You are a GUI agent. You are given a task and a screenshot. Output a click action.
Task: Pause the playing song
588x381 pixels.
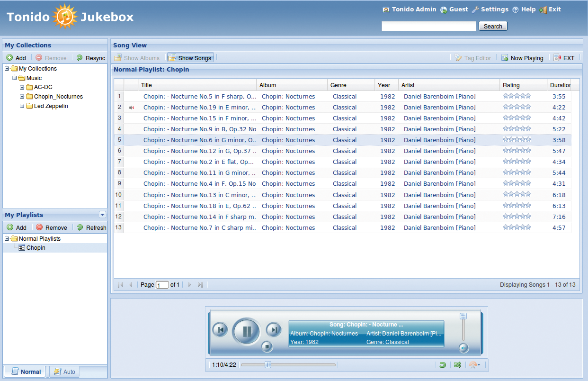coord(247,331)
